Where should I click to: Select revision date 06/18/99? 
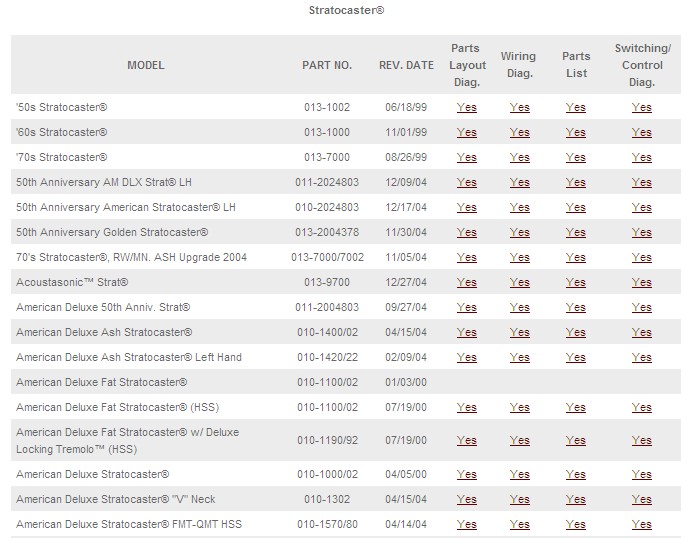(x=406, y=107)
